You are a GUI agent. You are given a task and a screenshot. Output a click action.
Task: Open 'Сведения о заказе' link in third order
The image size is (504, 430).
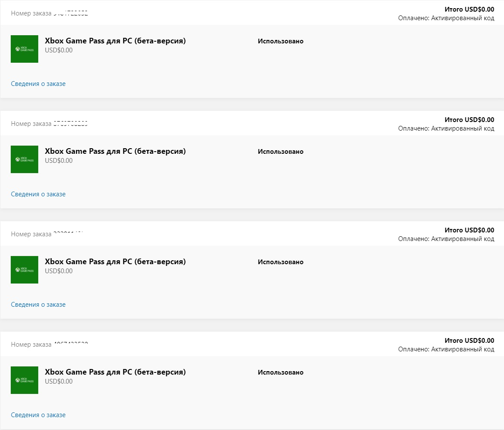click(x=38, y=305)
